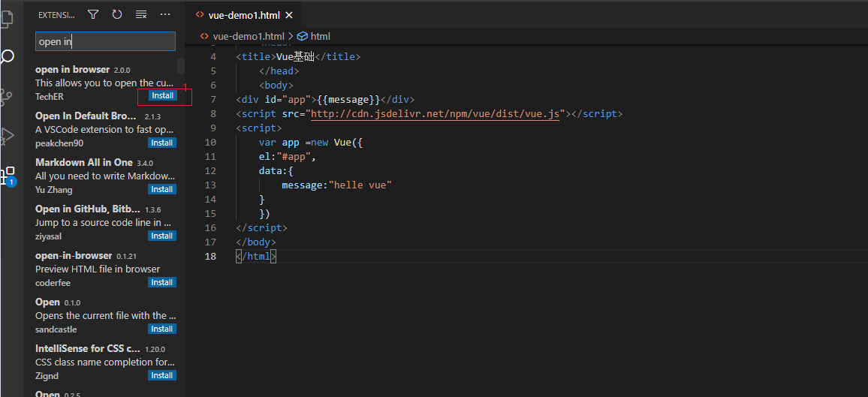The height and width of the screenshot is (397, 868).
Task: Click the html file icon on the tab
Action: pyautogui.click(x=199, y=15)
